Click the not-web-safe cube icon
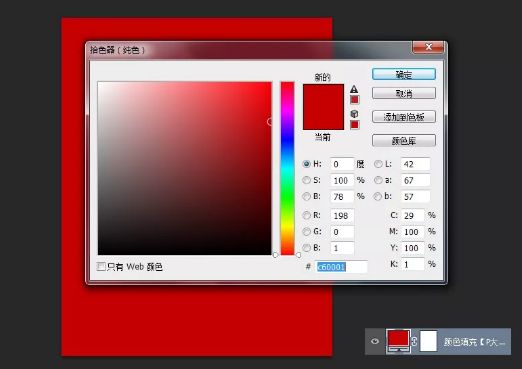 pyautogui.click(x=354, y=114)
